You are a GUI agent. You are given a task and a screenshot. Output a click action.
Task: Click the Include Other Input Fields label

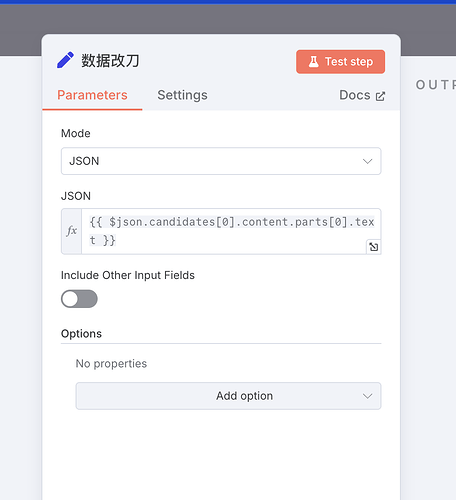coord(128,275)
